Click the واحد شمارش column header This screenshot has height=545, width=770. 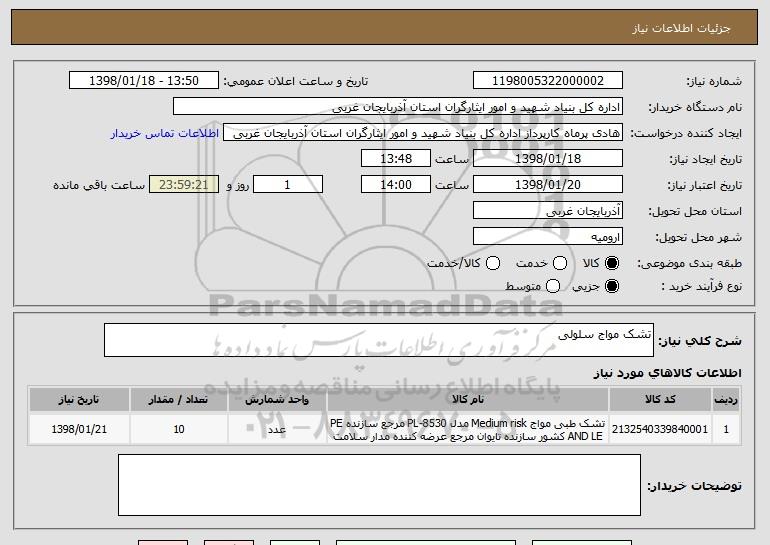[x=277, y=399]
